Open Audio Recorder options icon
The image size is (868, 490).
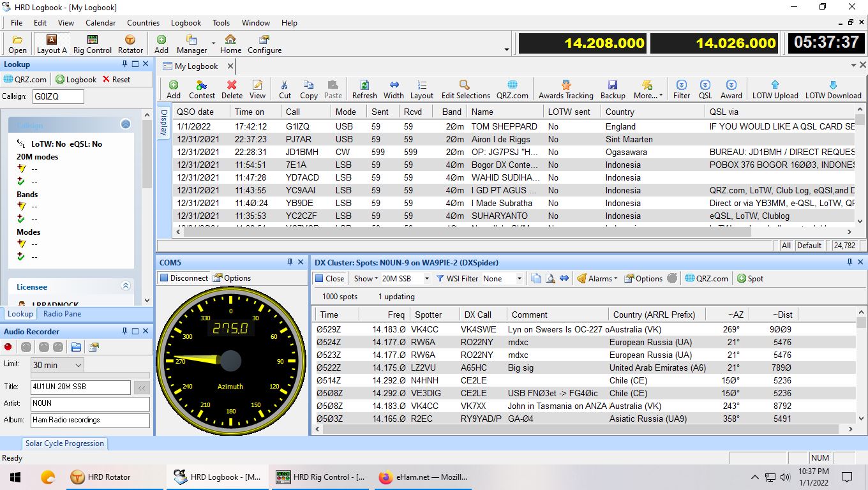94,347
